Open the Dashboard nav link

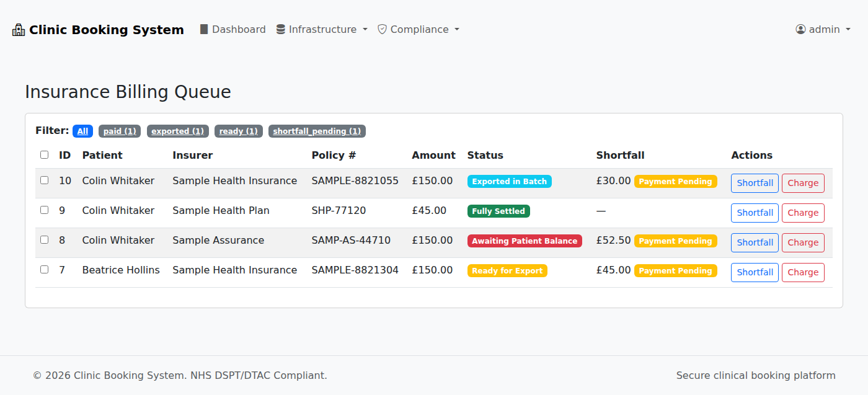point(232,29)
